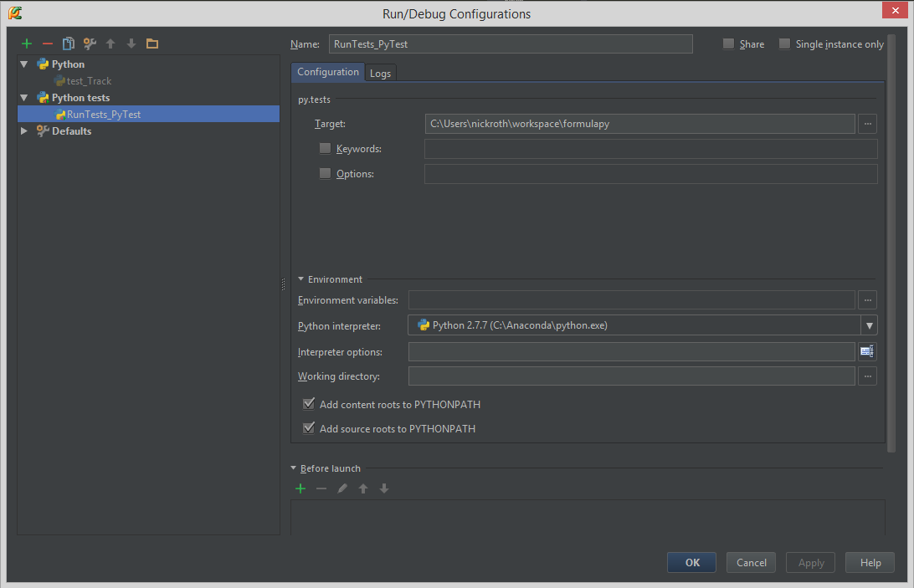The height and width of the screenshot is (588, 914).
Task: Move Before launch task up
Action: (x=363, y=489)
